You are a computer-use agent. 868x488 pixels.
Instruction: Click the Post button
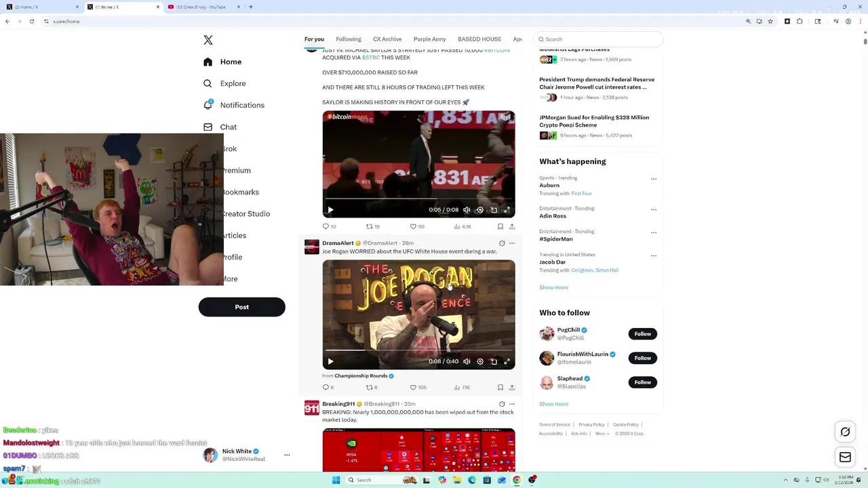[242, 307]
